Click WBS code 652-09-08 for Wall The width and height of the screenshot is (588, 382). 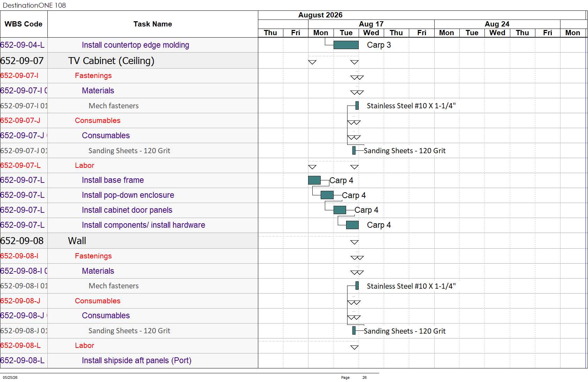[22, 241]
